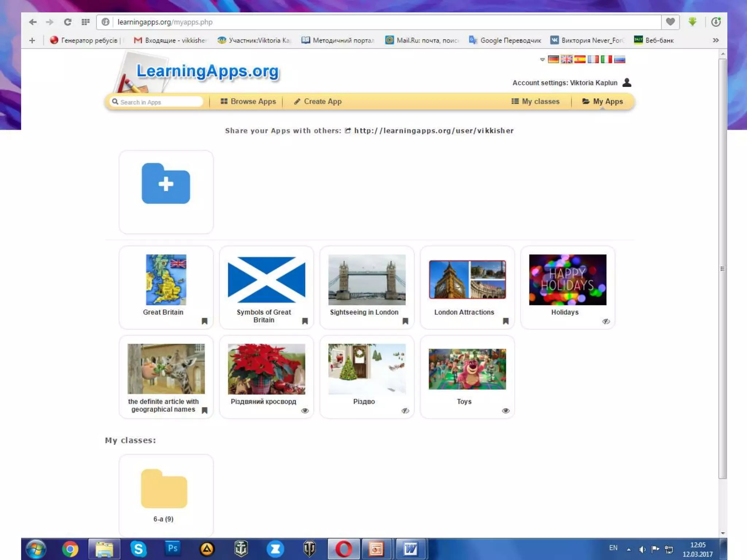The image size is (747, 560).
Task: Expand the language selection dropdown arrow
Action: pyautogui.click(x=542, y=59)
